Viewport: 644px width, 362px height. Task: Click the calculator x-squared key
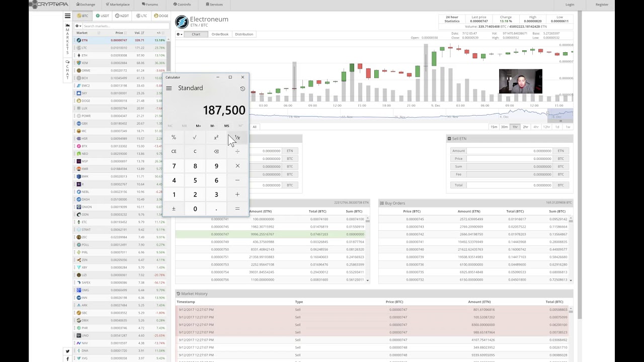(216, 137)
